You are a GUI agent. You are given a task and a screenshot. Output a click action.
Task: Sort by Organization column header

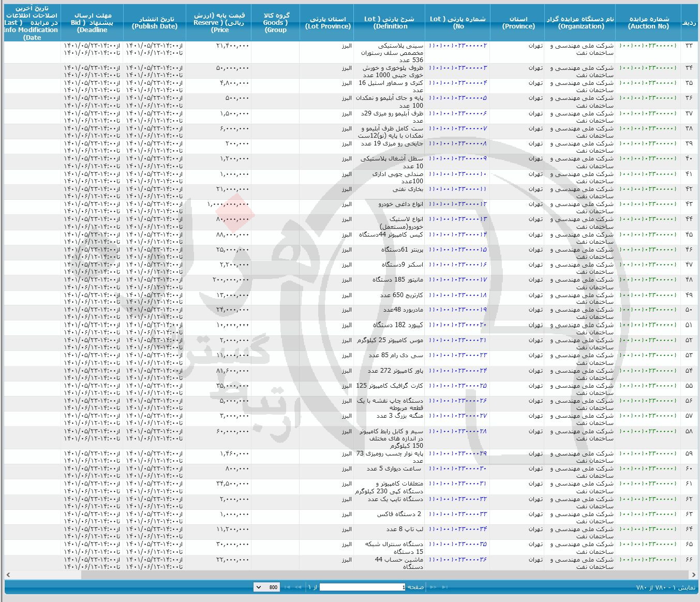[580, 23]
